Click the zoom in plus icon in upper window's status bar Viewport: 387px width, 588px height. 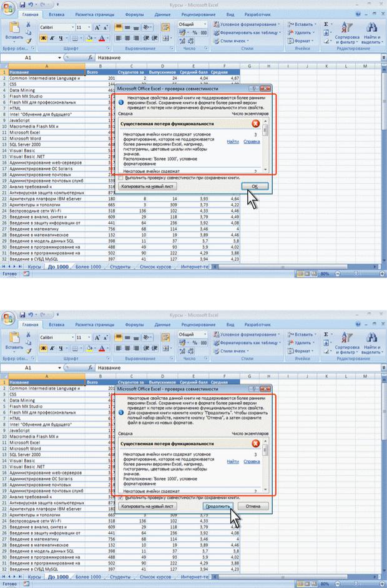382,274
